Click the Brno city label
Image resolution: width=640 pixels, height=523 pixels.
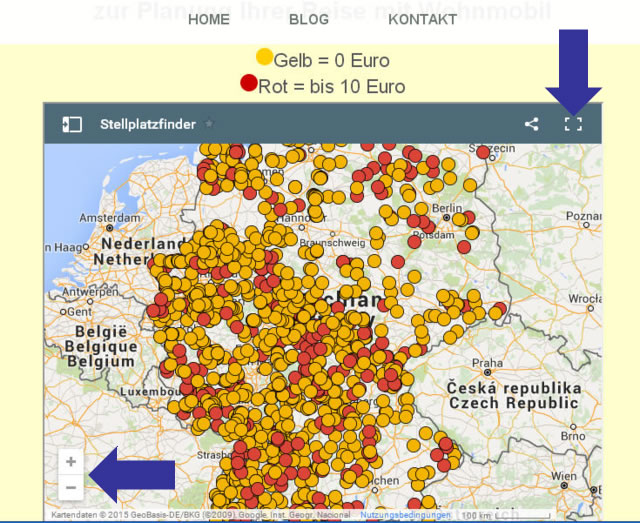click(x=573, y=436)
